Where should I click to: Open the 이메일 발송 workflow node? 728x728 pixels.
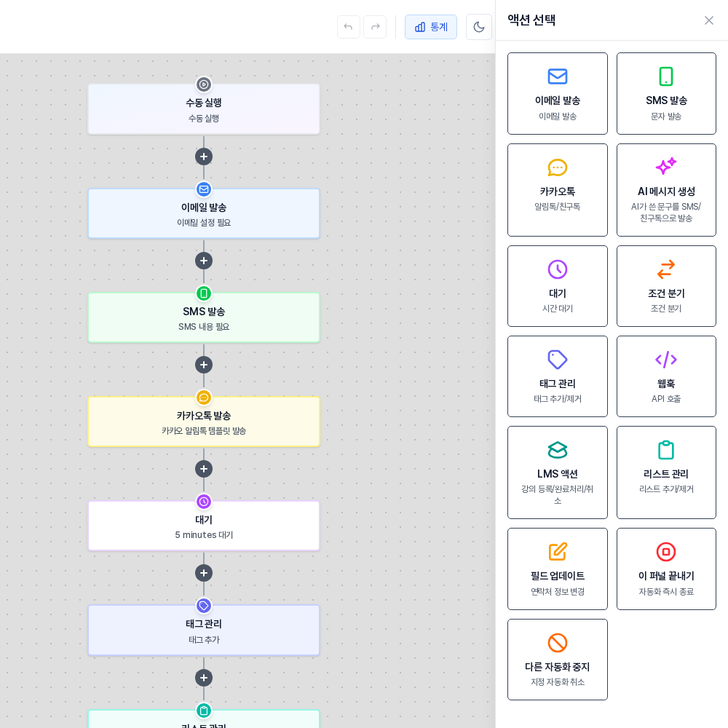(204, 213)
